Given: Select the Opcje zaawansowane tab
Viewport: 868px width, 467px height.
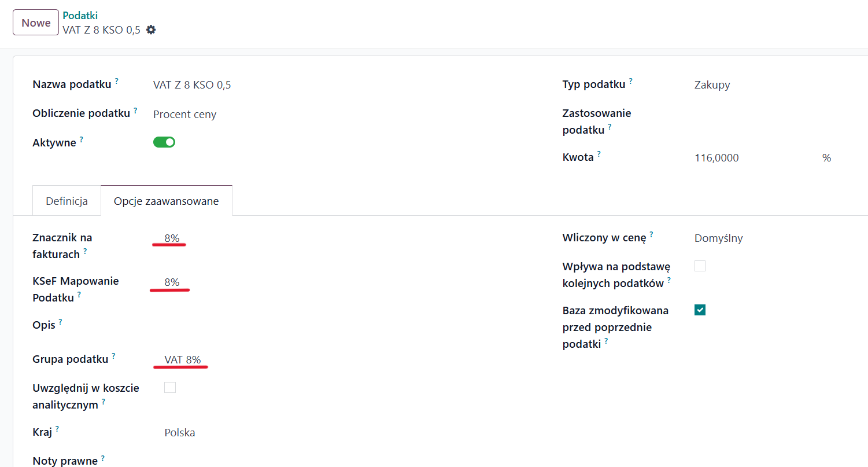Looking at the screenshot, I should [167, 201].
